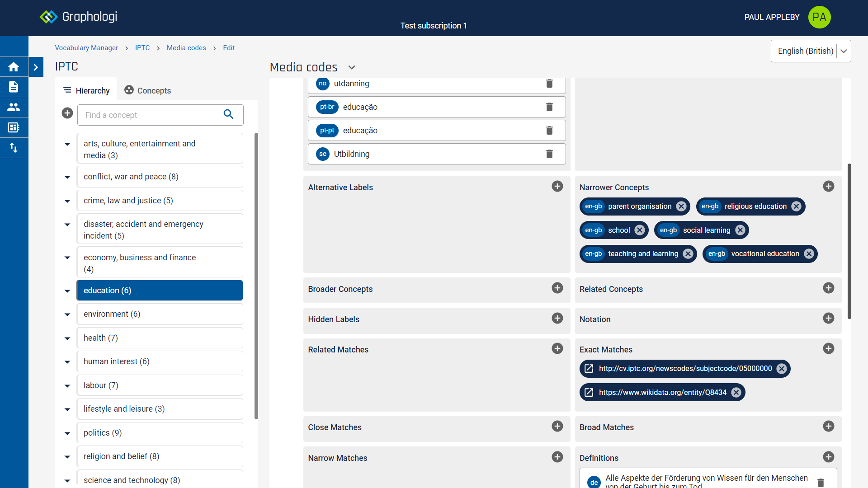The image size is (868, 488).
Task: Add a new Alternative Label
Action: coord(557,187)
